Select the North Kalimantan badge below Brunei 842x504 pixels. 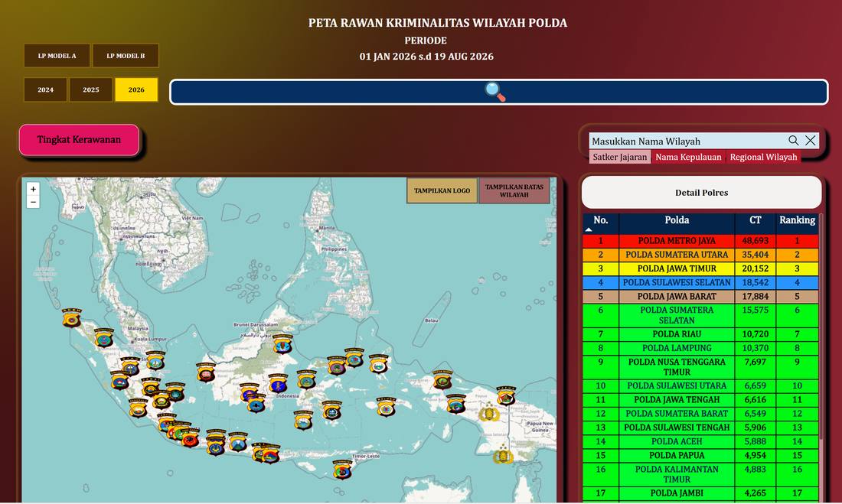(282, 344)
